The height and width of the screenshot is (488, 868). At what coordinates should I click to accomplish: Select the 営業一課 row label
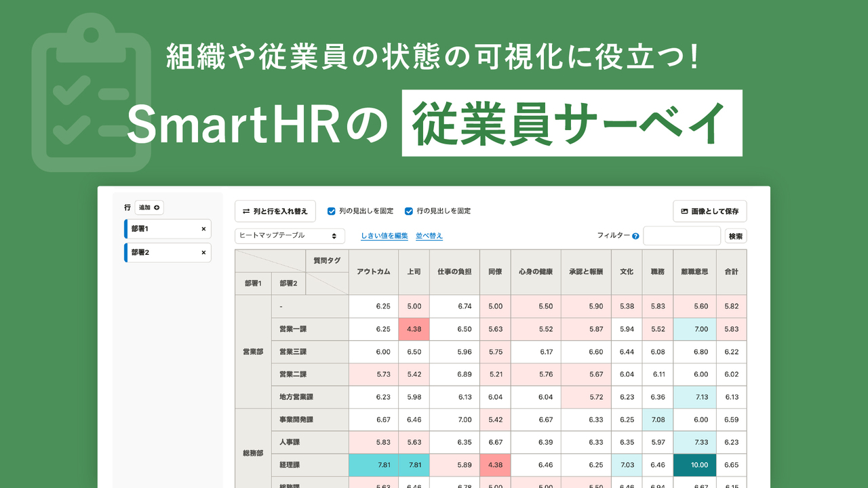coord(310,329)
